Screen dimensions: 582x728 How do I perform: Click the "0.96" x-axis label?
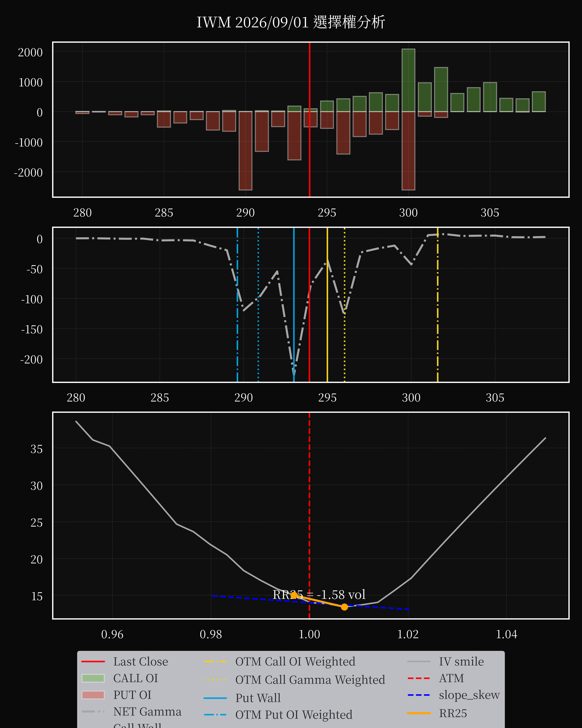[112, 635]
